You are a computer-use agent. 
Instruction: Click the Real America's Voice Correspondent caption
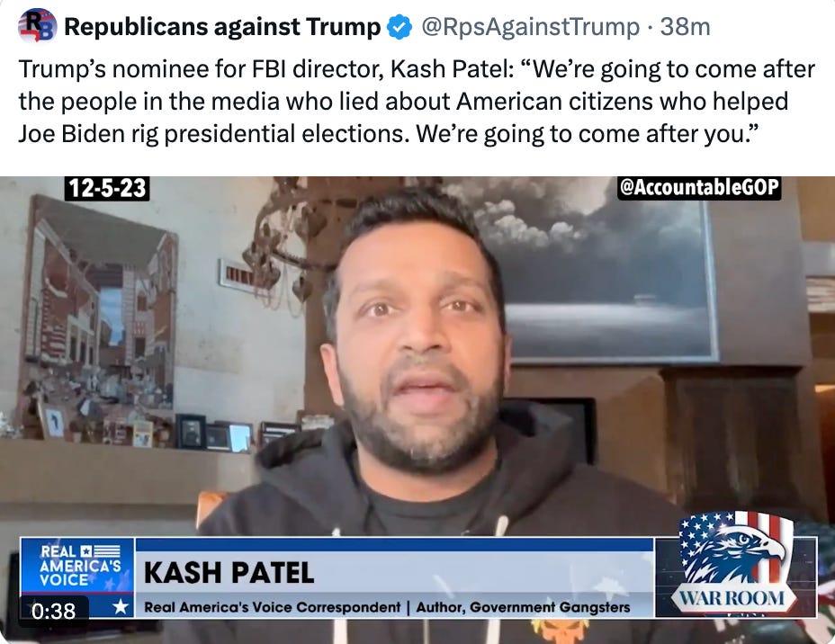(272, 607)
